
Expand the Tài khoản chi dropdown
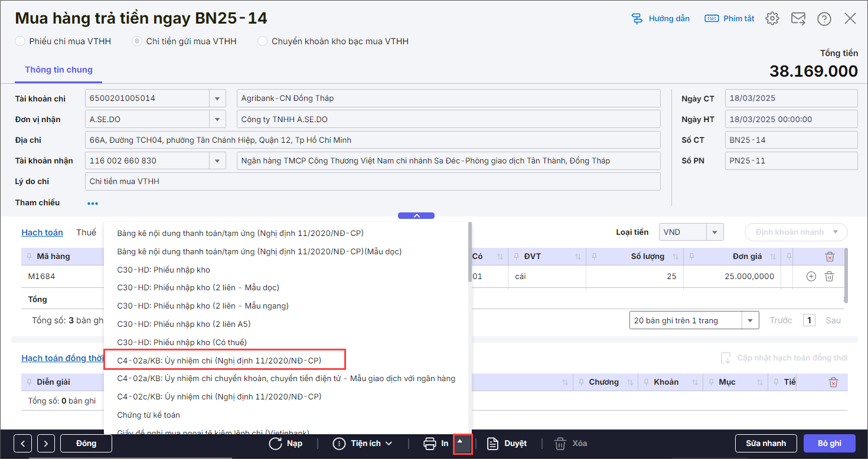point(217,99)
